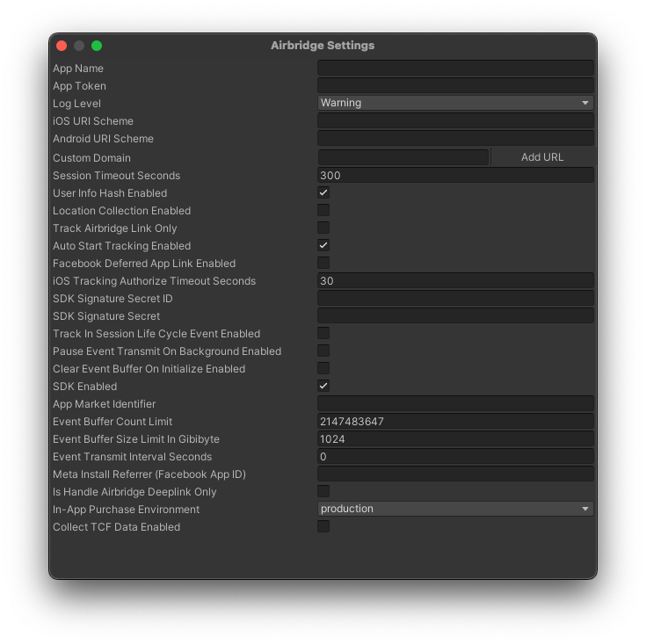Uncheck the SDK Enabled checkbox
Screen dimensions: 646x644
click(x=323, y=386)
